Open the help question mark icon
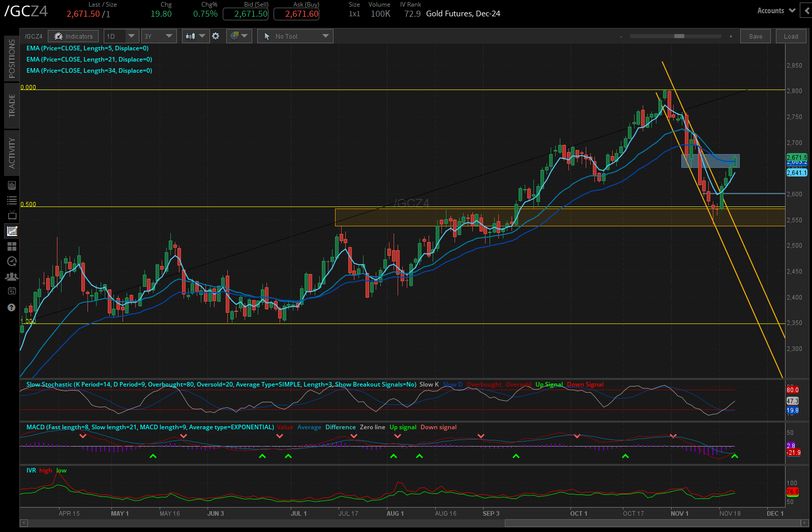This screenshot has width=812, height=532. pyautogui.click(x=12, y=307)
